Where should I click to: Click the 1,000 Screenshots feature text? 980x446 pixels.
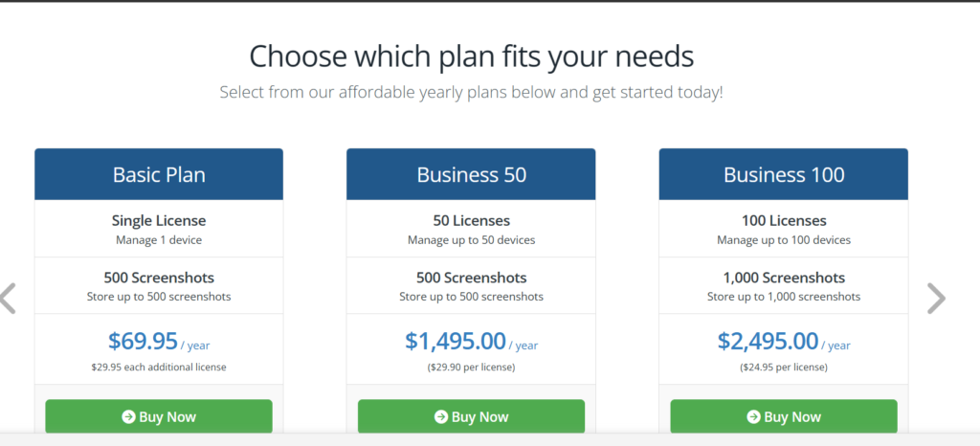(784, 278)
